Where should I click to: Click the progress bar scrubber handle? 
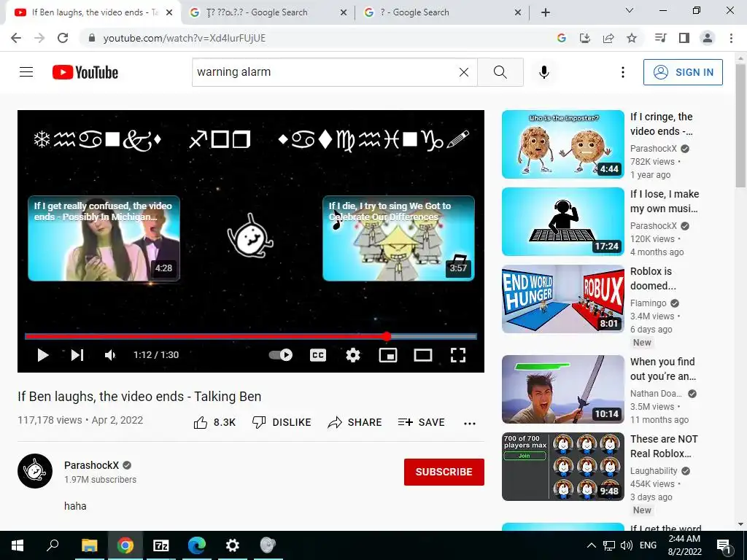pyautogui.click(x=387, y=336)
